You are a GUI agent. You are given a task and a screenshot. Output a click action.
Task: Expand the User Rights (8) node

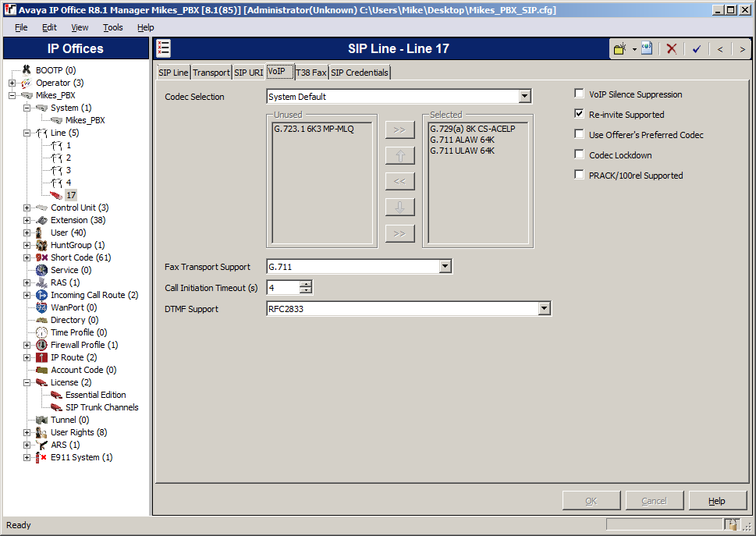[27, 432]
